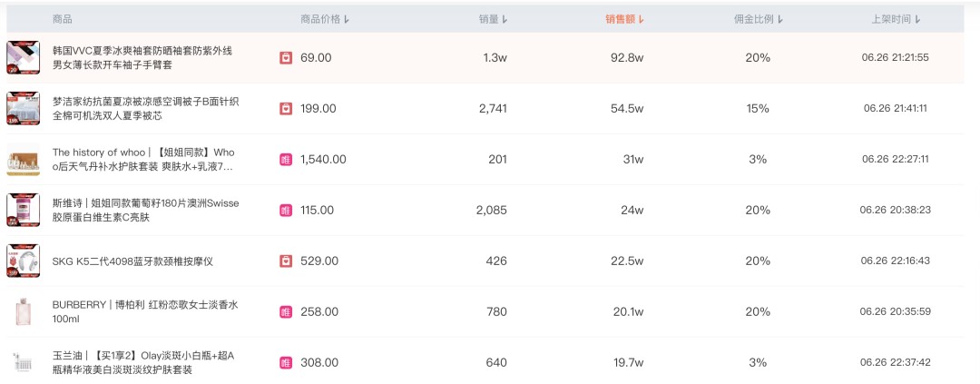Open the 梦洁家纺 quilt product thumbnail
This screenshot has height=384, width=980.
23,109
